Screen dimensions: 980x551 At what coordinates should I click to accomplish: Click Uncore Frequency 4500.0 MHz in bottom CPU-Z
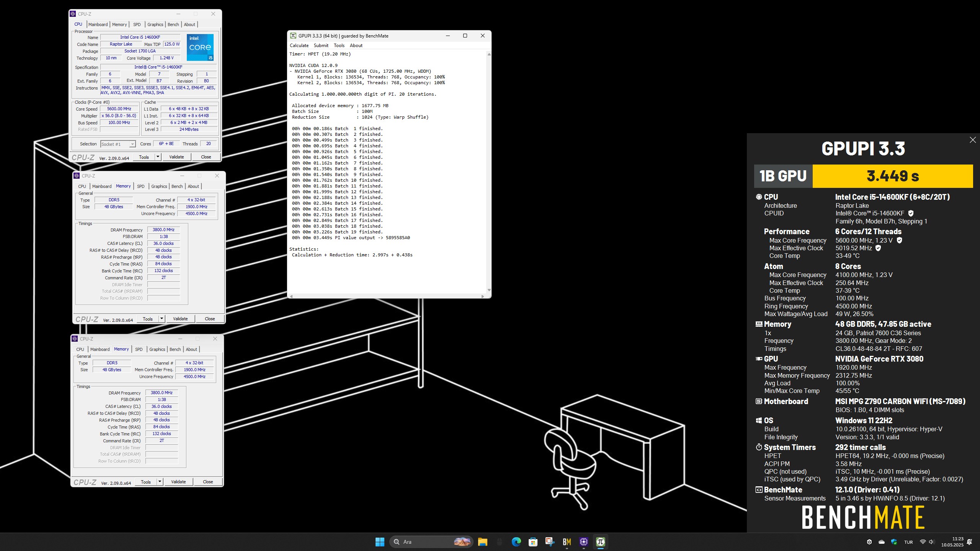pos(194,377)
